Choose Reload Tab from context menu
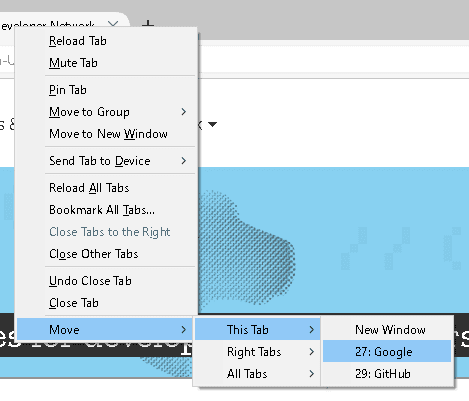This screenshot has height=401, width=469. tap(106, 41)
